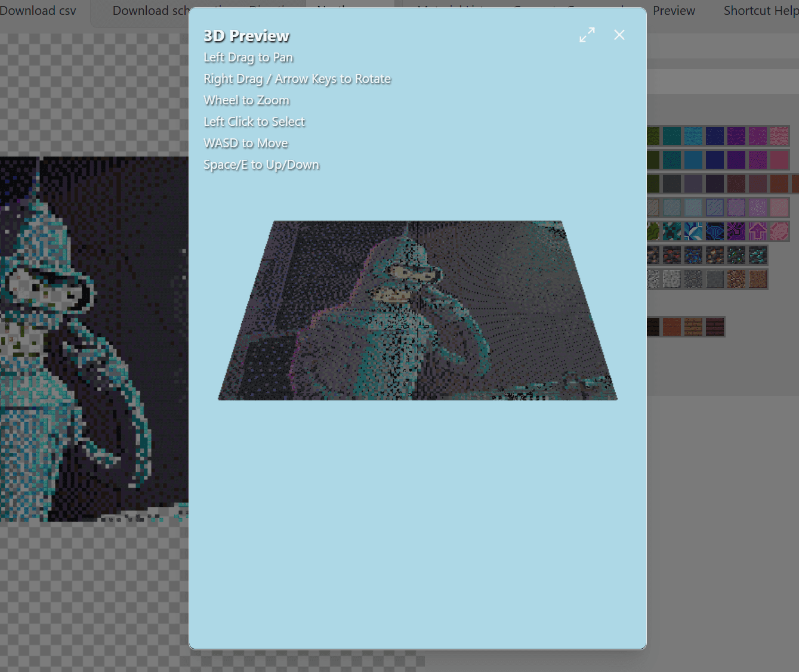
Task: Choose the pink wool block in top row
Action: 779,136
